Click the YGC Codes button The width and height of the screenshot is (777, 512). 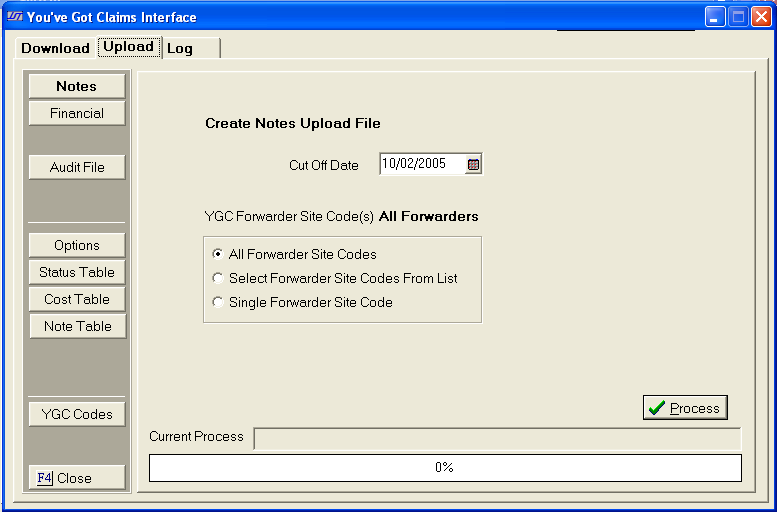(77, 414)
